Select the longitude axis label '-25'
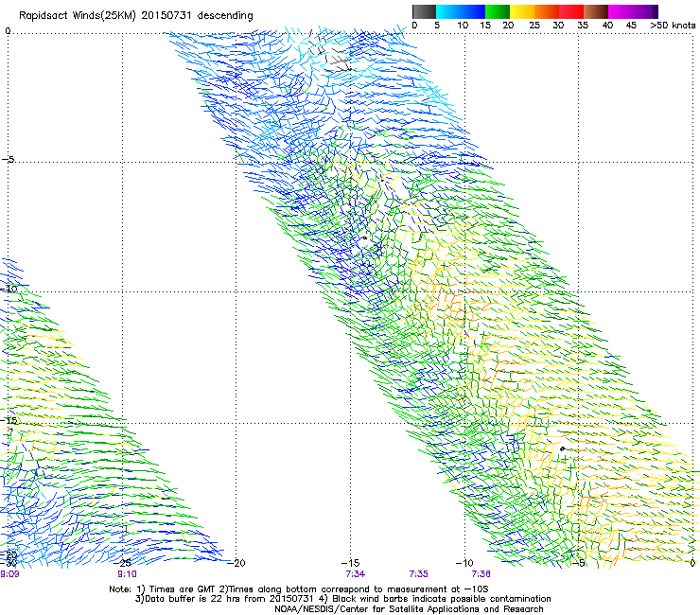 point(123,563)
